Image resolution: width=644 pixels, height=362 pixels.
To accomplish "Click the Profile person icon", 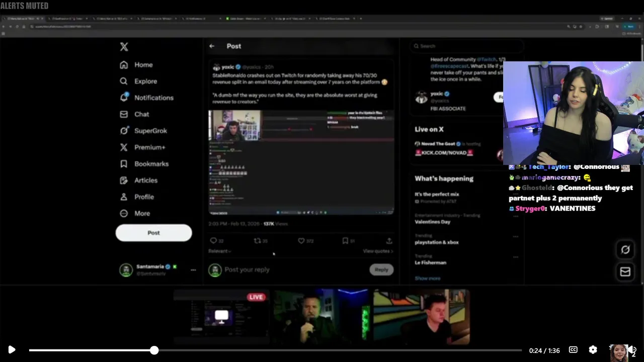I will click(124, 197).
